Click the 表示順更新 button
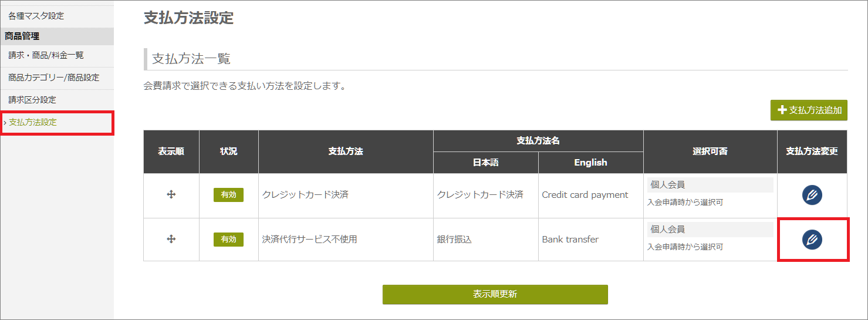 coord(495,294)
